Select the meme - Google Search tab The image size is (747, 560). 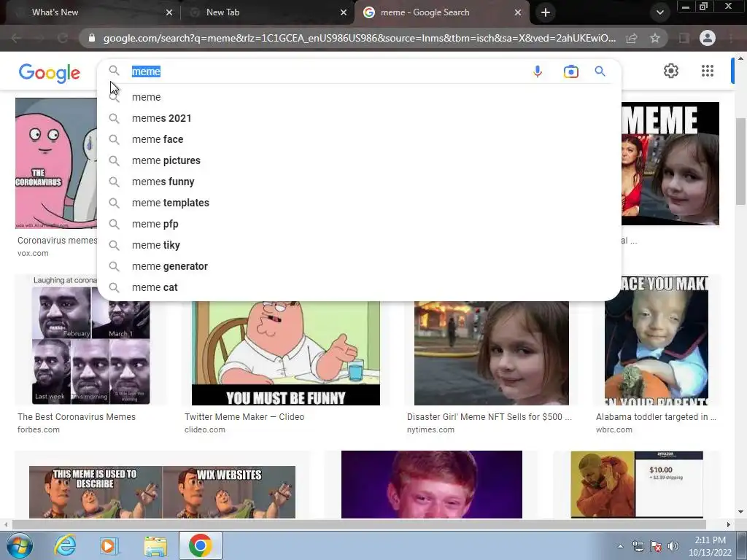click(441, 12)
